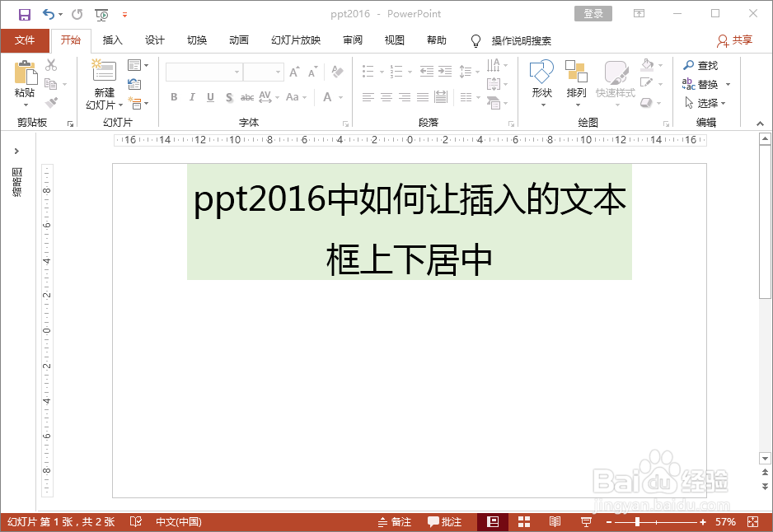Open the shape effects menu
This screenshot has height=532, width=773.
(652, 102)
